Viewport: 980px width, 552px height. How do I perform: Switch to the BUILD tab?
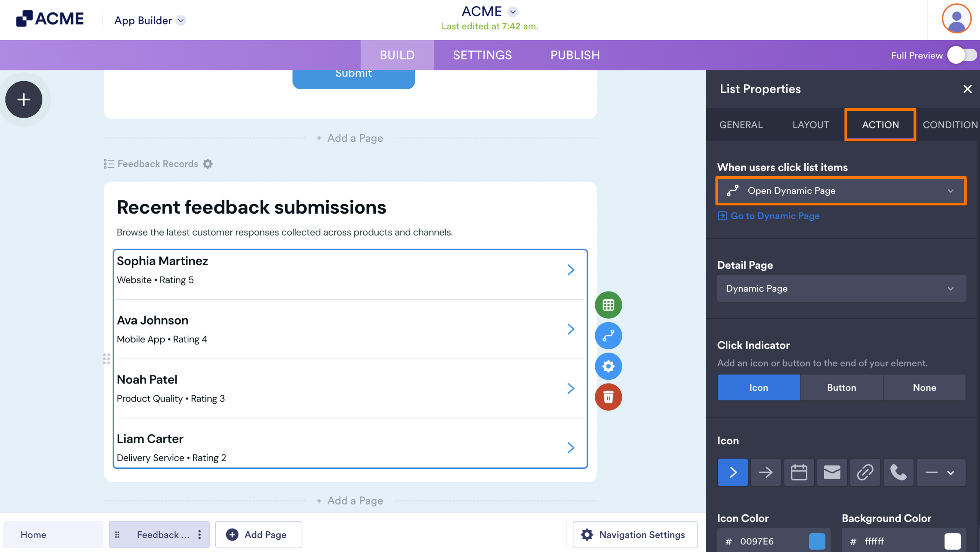[397, 55]
